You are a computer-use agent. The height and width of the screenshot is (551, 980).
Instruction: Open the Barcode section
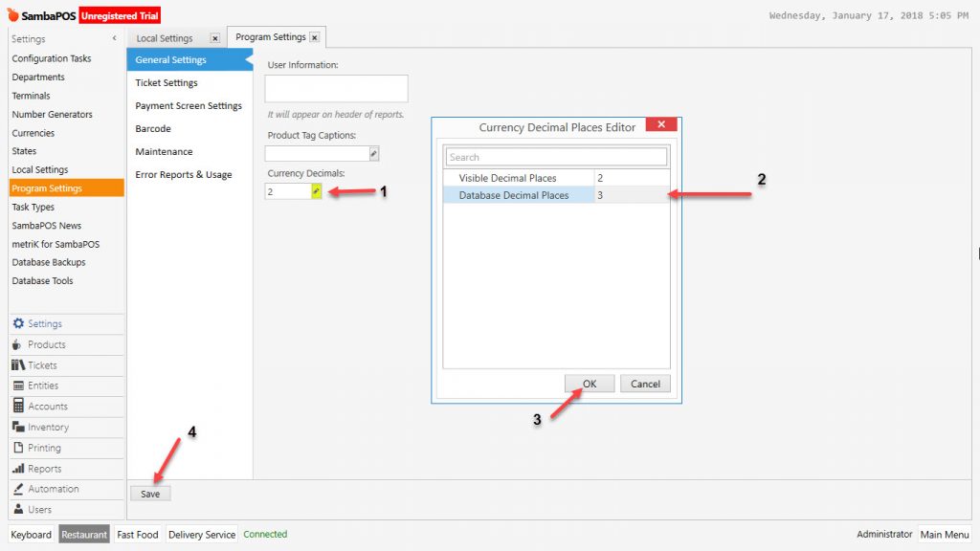(189, 129)
